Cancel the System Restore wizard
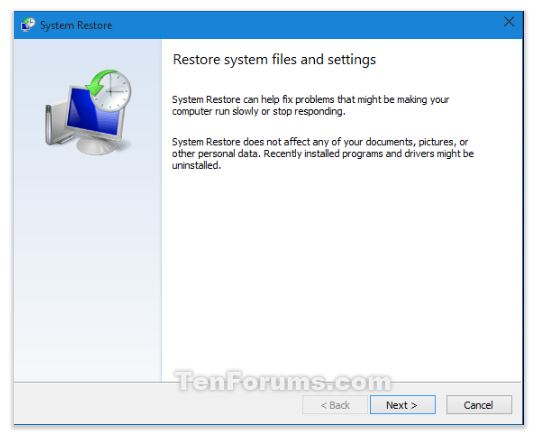Screen dimensions: 536x436 (479, 405)
